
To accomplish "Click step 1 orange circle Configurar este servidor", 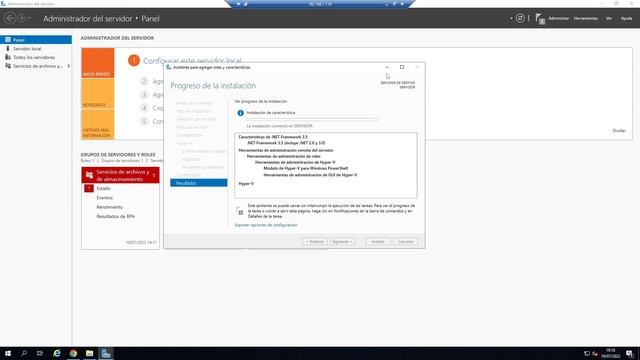I will [x=133, y=60].
